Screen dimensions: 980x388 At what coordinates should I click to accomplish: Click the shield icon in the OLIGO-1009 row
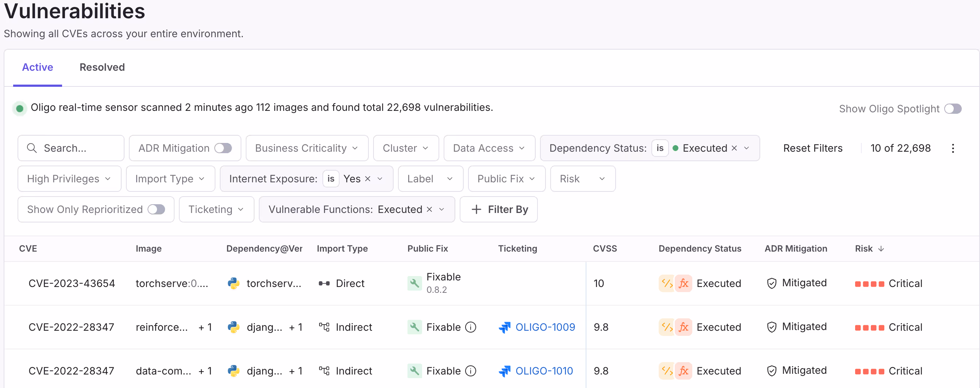click(x=771, y=327)
